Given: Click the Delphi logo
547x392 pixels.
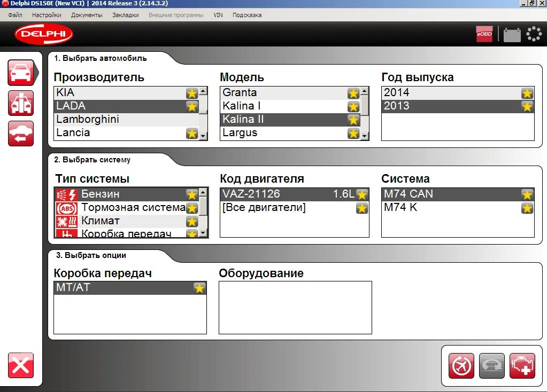Looking at the screenshot, I should pos(44,34).
